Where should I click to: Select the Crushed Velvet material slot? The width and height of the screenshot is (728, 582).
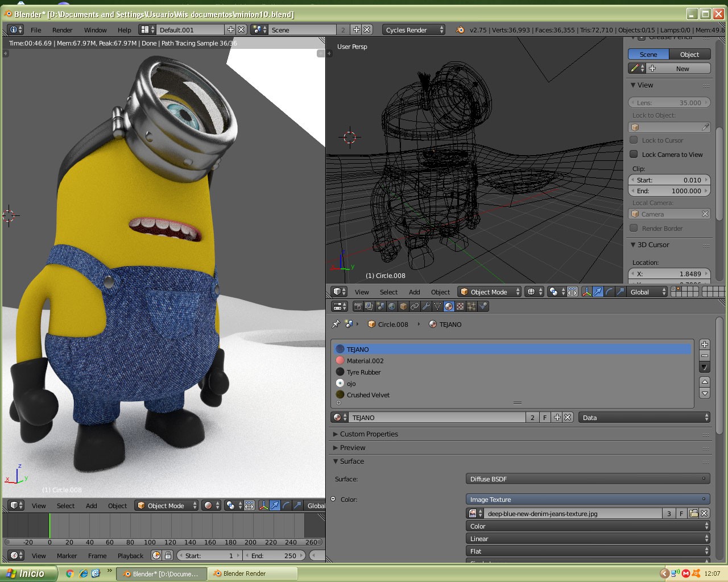tap(369, 394)
